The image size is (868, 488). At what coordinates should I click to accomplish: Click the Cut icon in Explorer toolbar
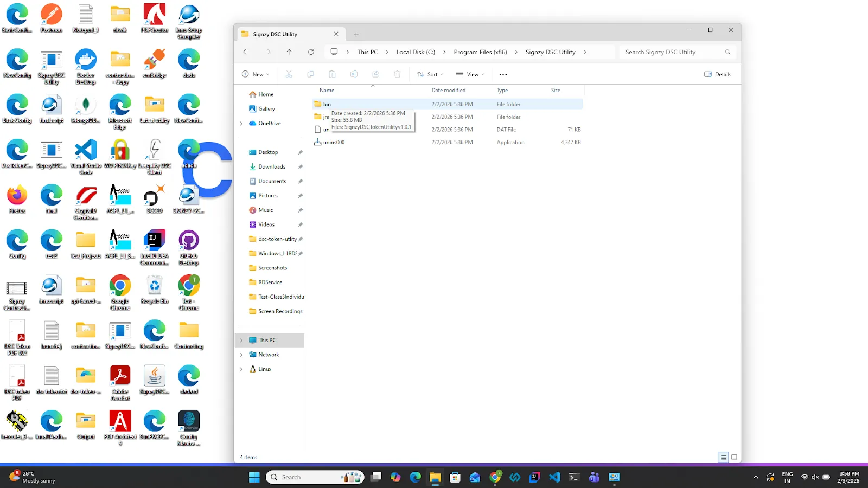[289, 74]
